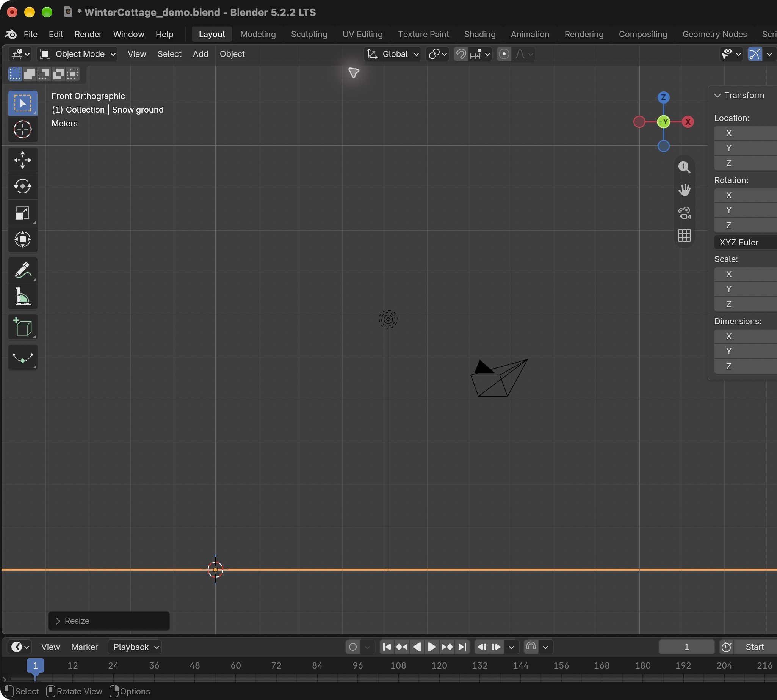Select the Rotate tool
Screen dimensions: 777x700
(x=23, y=187)
